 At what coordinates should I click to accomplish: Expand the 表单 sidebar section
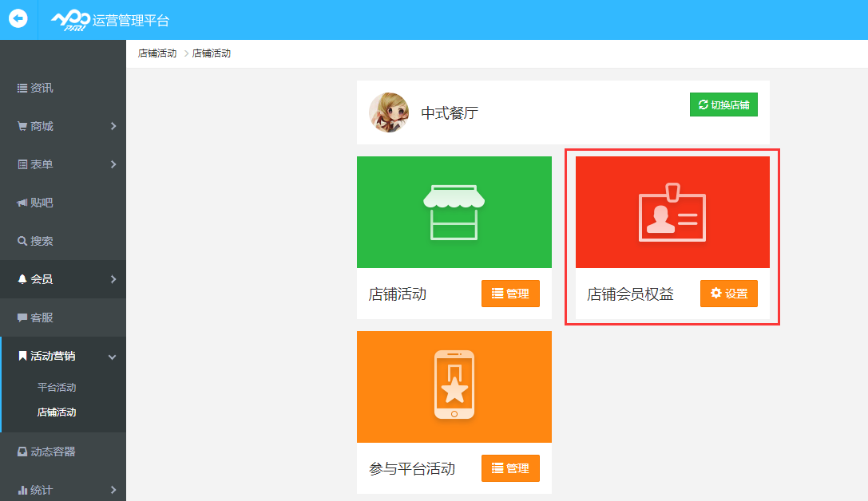[x=113, y=164]
